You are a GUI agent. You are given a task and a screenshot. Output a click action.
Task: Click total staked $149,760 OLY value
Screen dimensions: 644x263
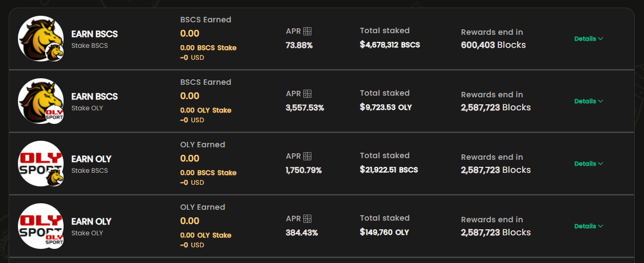click(x=384, y=232)
